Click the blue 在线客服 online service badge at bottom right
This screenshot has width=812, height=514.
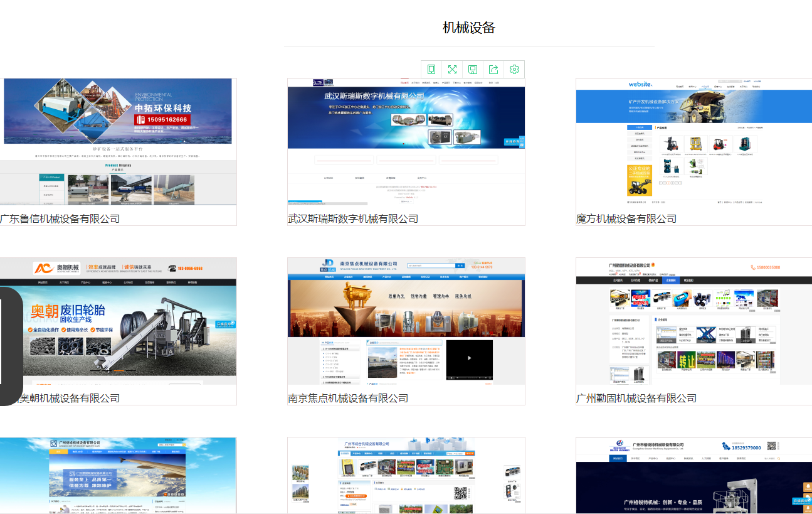[801, 500]
